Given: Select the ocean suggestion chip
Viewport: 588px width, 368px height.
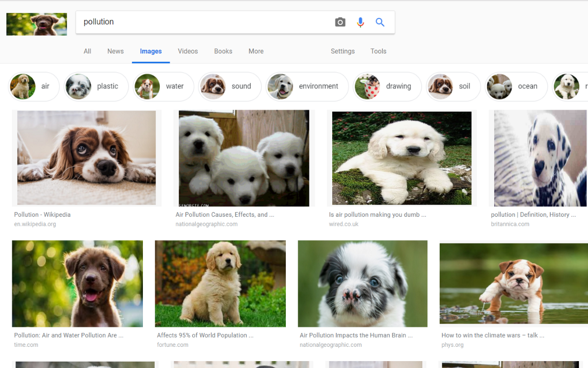Looking at the screenshot, I should [516, 86].
